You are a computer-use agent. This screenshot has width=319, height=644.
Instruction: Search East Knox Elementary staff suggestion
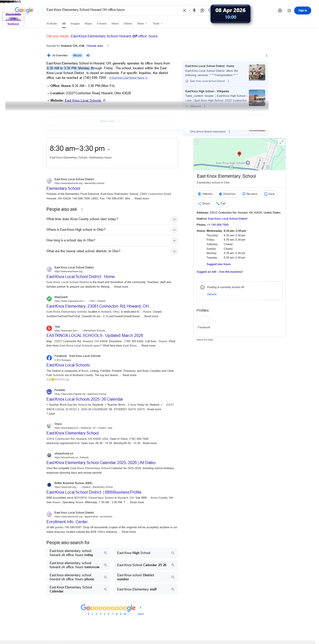[146, 589]
